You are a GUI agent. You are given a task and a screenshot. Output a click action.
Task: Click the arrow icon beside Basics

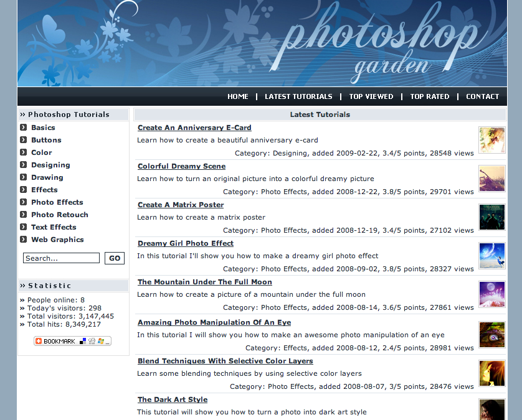pos(23,128)
